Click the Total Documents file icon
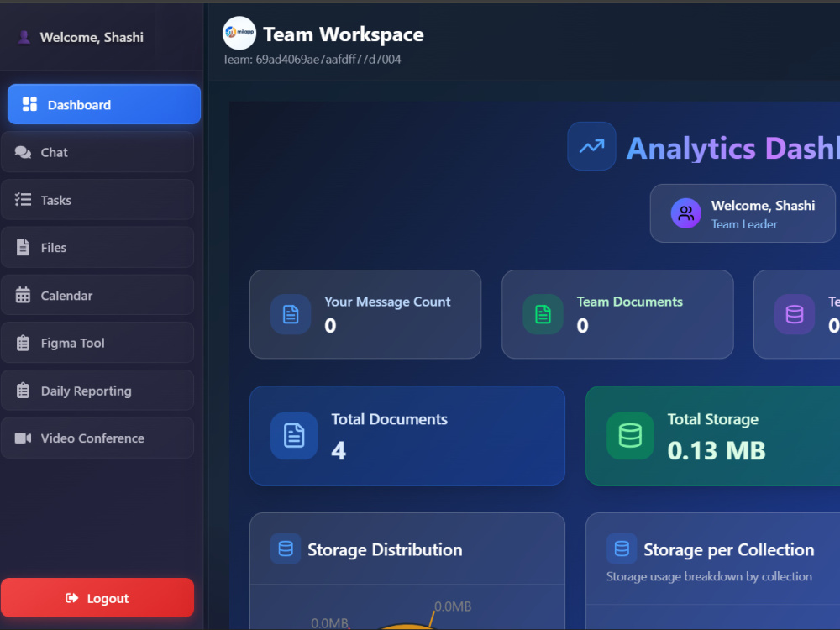Screen dimensions: 840x630 tap(294, 435)
